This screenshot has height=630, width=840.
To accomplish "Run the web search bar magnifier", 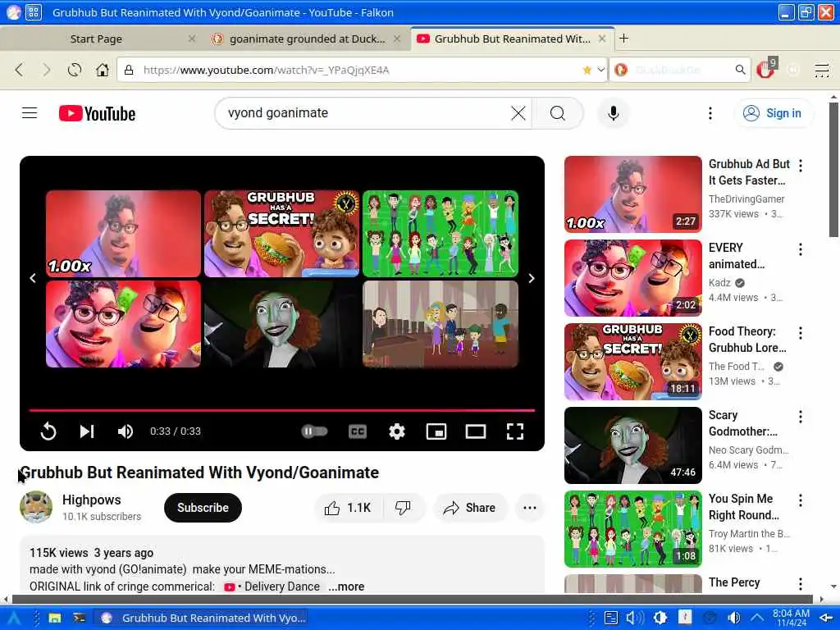I will tap(741, 70).
